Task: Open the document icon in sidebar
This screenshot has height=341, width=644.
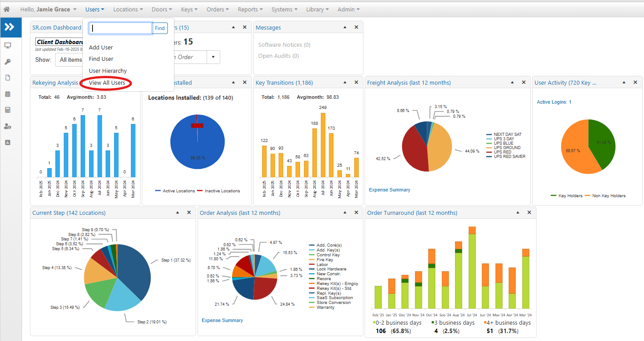Action: pos(7,78)
